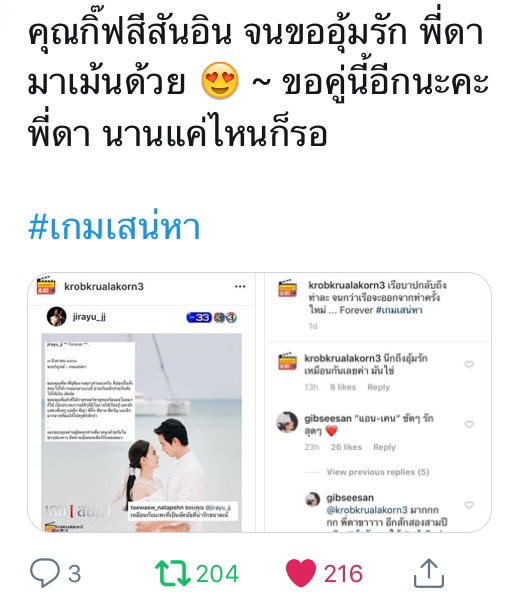The width and height of the screenshot is (523, 608).
Task: Click Reply under the 26 likes comment
Action: [x=384, y=447]
